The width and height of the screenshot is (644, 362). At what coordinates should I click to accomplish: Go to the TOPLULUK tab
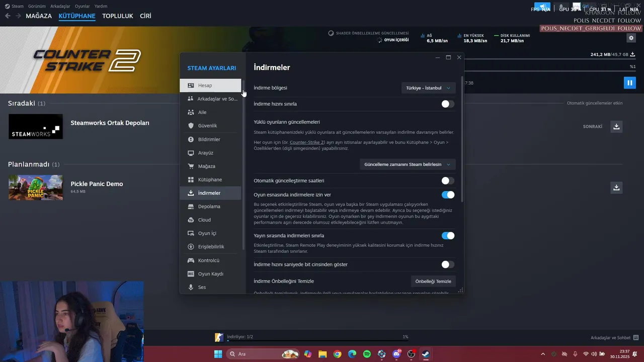pos(118,16)
